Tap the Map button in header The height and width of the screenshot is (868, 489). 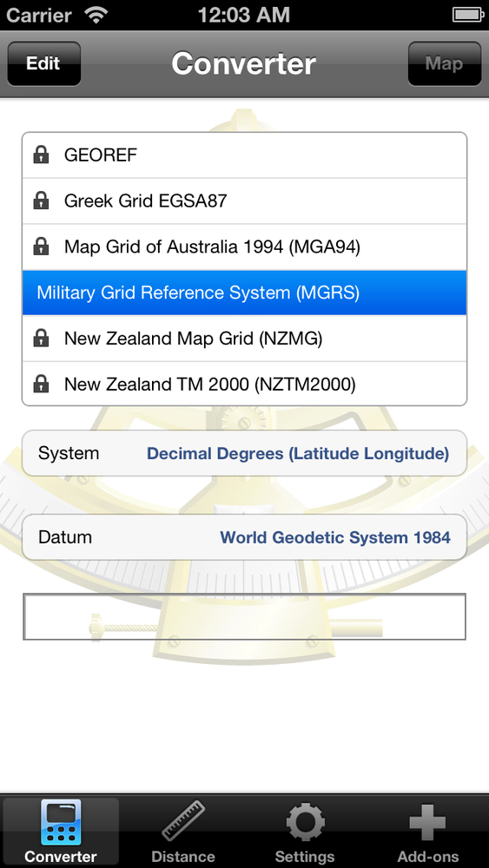click(444, 63)
